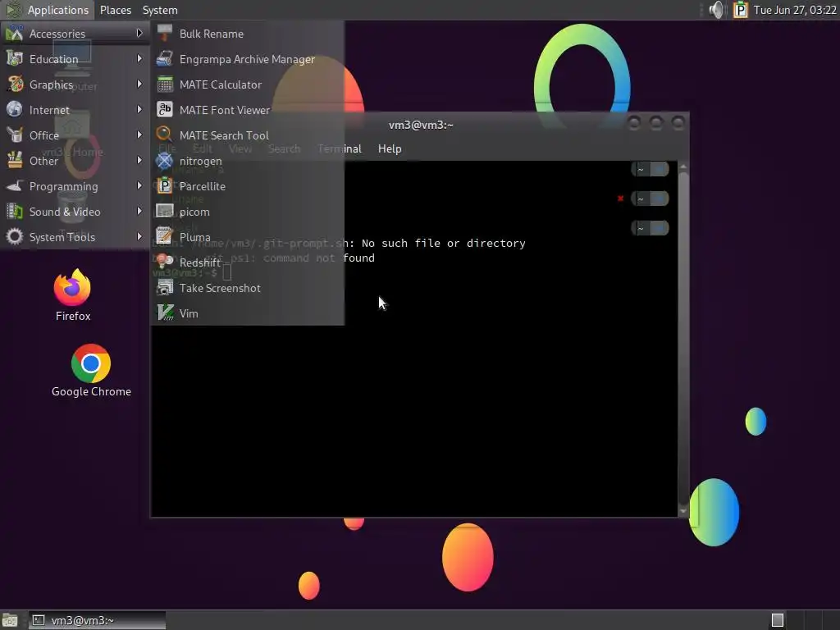Click the scrollbar down arrow in terminal
Screen dimensions: 840x630
pos(683,511)
